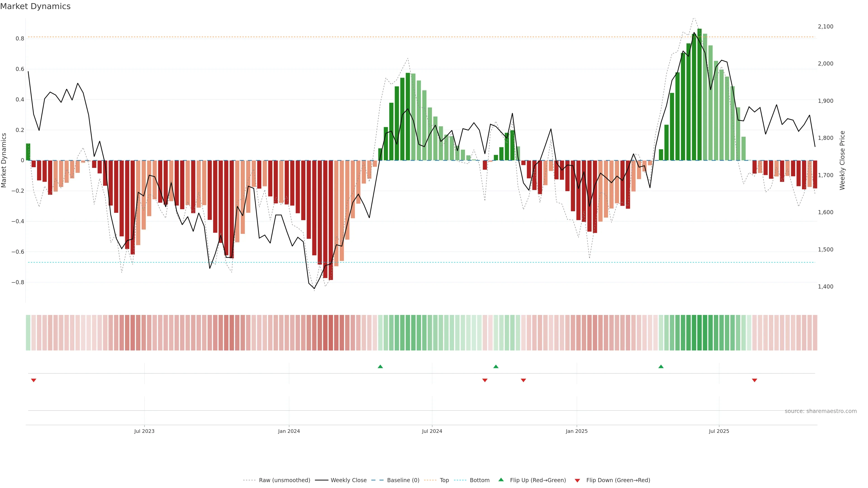Click green triangle icon in Flip Up legend
The height and width of the screenshot is (488, 868).
(501, 480)
